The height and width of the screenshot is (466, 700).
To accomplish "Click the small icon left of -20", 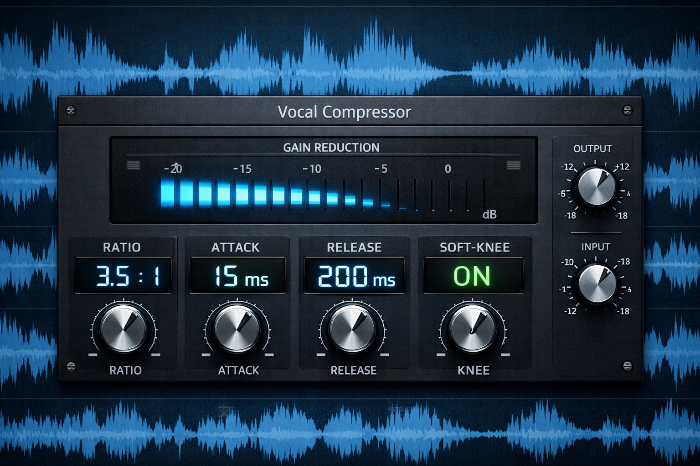I will click(133, 166).
